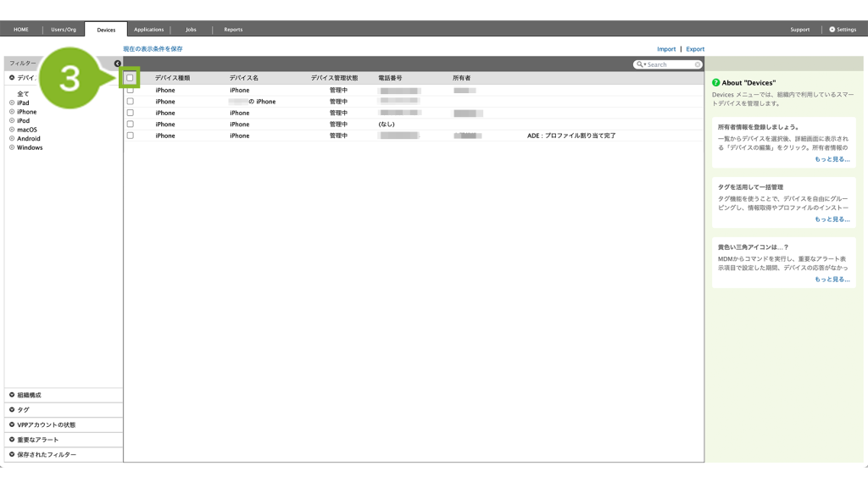Click もっと見る under タグを活用して一括管理

coord(832,219)
